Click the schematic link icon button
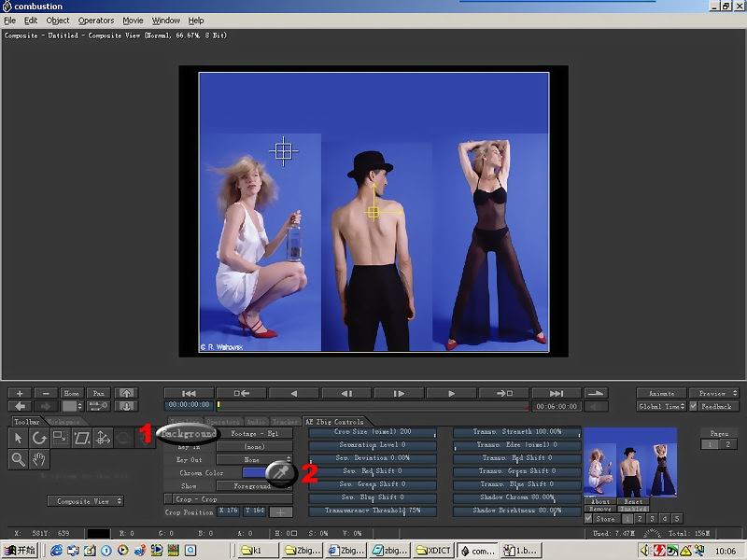Viewport: 747px width, 560px height. [98, 406]
